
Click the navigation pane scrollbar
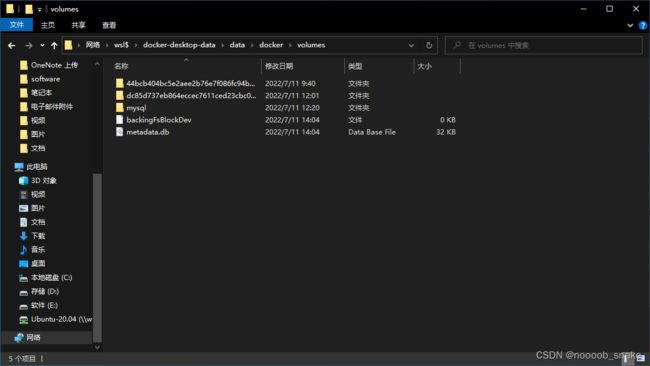(x=97, y=257)
